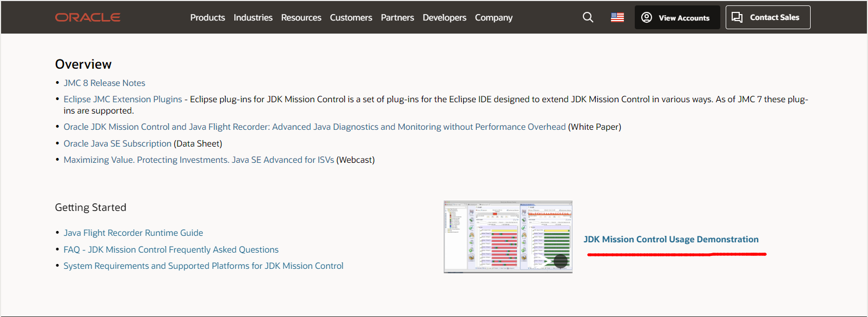This screenshot has height=317, width=868.
Task: Open the Developers menu
Action: [445, 17]
